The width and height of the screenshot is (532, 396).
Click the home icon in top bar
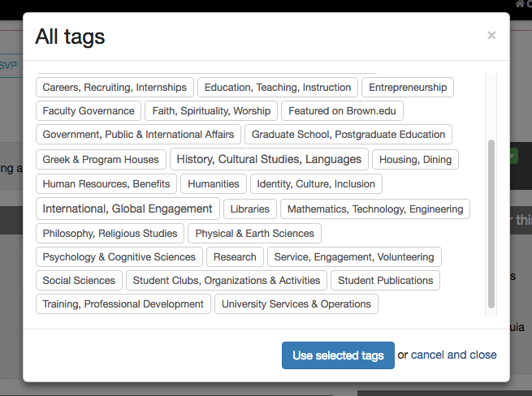click(520, 4)
